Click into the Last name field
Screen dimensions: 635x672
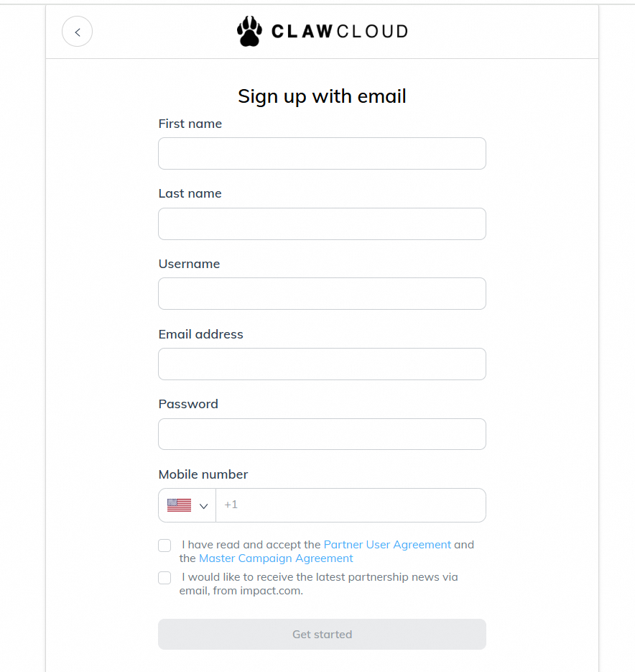pos(322,224)
